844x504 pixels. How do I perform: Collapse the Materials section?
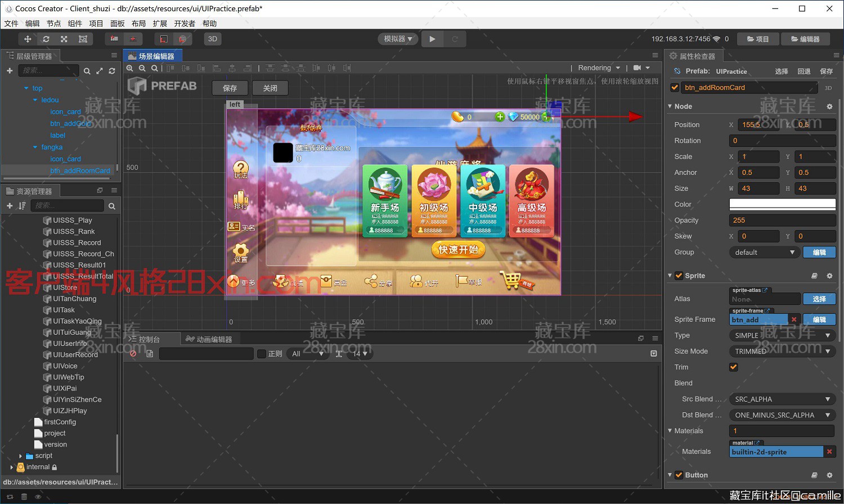click(670, 431)
